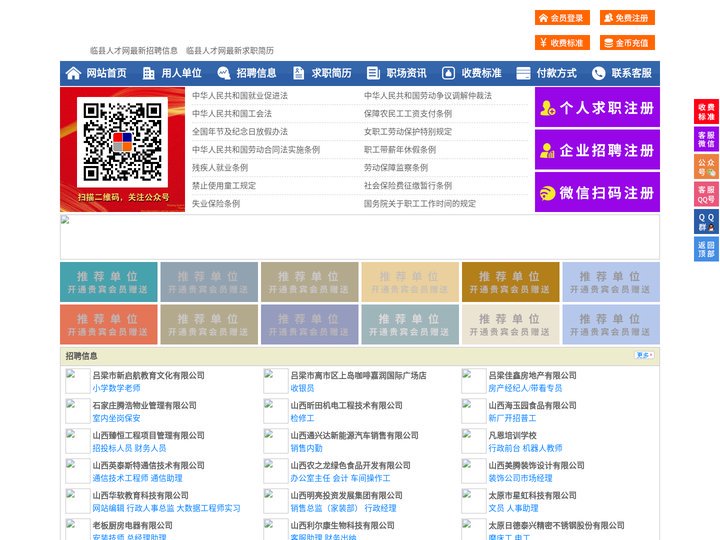
Task: Click the phone icon beside 联系客服
Action: point(598,73)
